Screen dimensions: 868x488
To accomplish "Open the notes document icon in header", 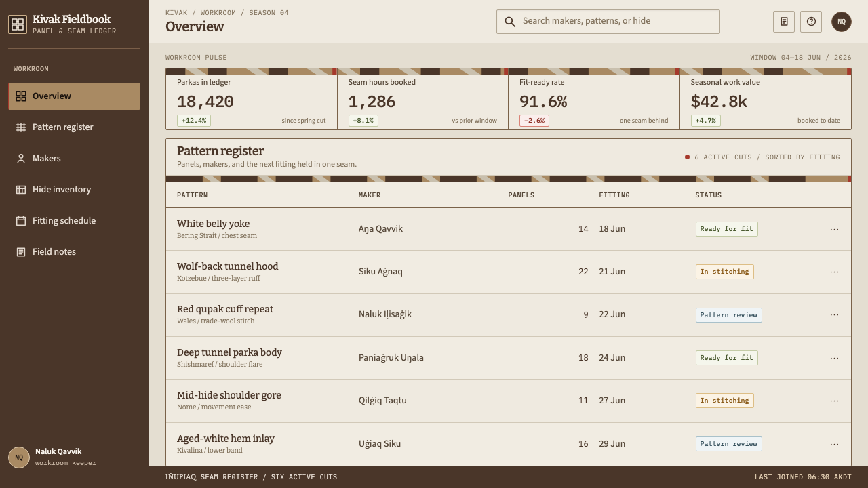I will (784, 22).
